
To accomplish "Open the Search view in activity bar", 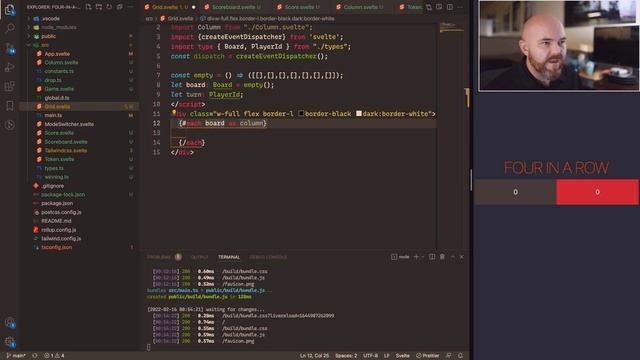I will [10, 28].
